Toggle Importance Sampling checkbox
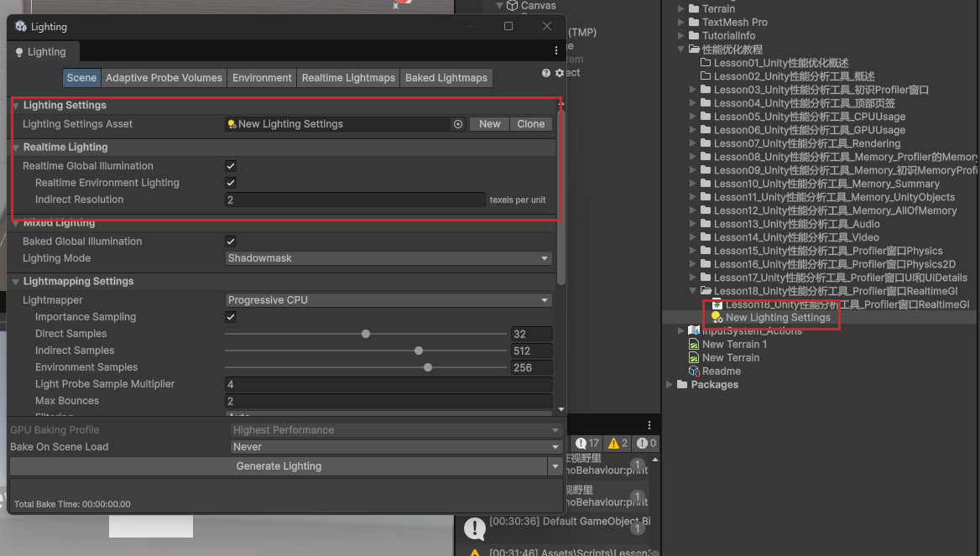 coord(231,317)
